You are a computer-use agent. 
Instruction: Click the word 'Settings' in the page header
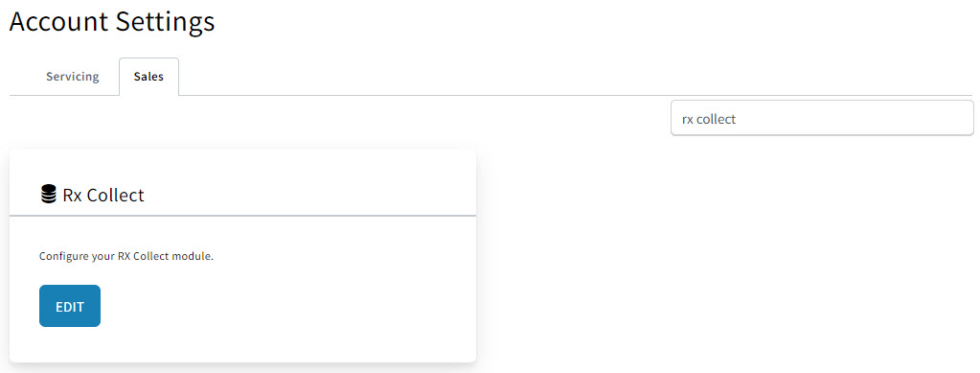[165, 21]
